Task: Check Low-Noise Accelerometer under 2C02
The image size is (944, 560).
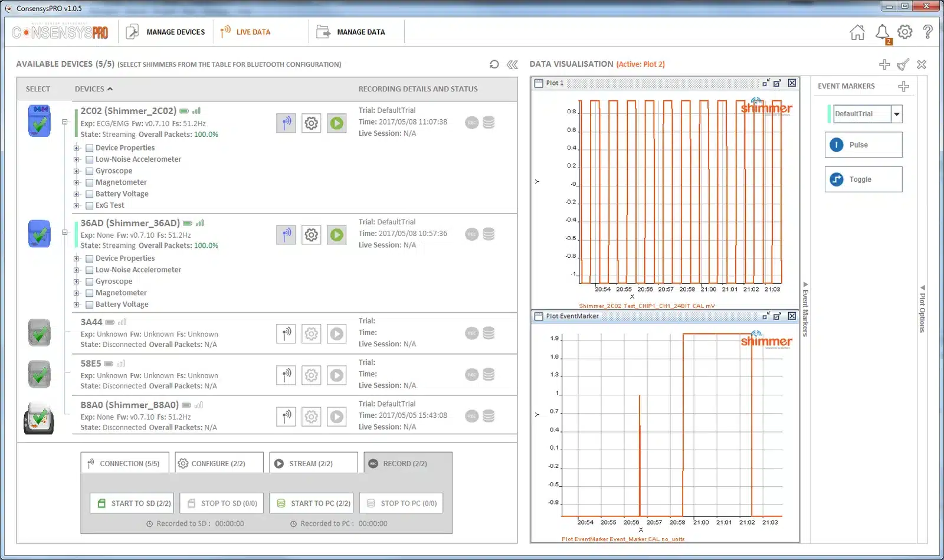Action: click(x=90, y=159)
